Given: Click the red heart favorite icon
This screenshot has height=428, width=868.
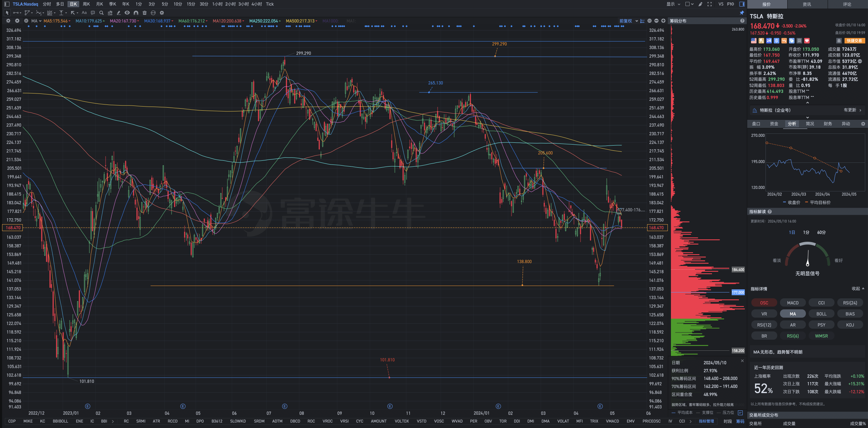Looking at the screenshot, I should (x=807, y=41).
